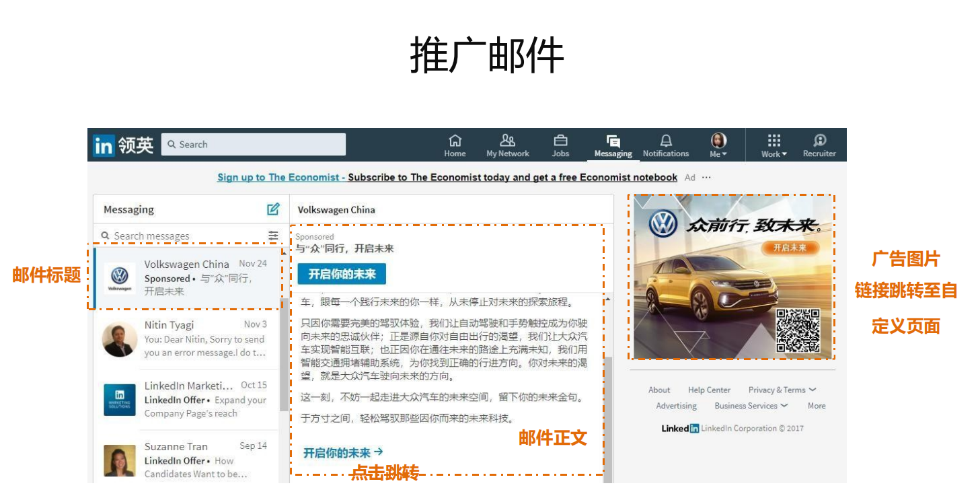Click the subject 与"众"同行，开启未来
The width and height of the screenshot is (980, 498).
344,249
